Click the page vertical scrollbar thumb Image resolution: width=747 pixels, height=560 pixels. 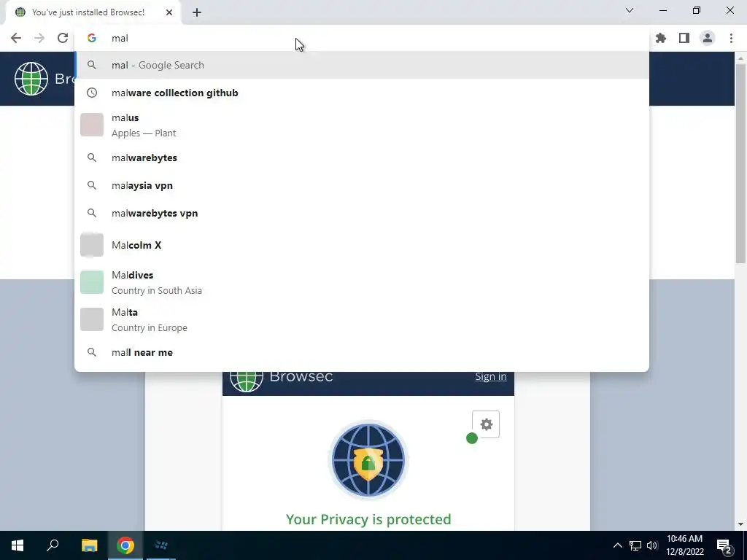coord(740,163)
